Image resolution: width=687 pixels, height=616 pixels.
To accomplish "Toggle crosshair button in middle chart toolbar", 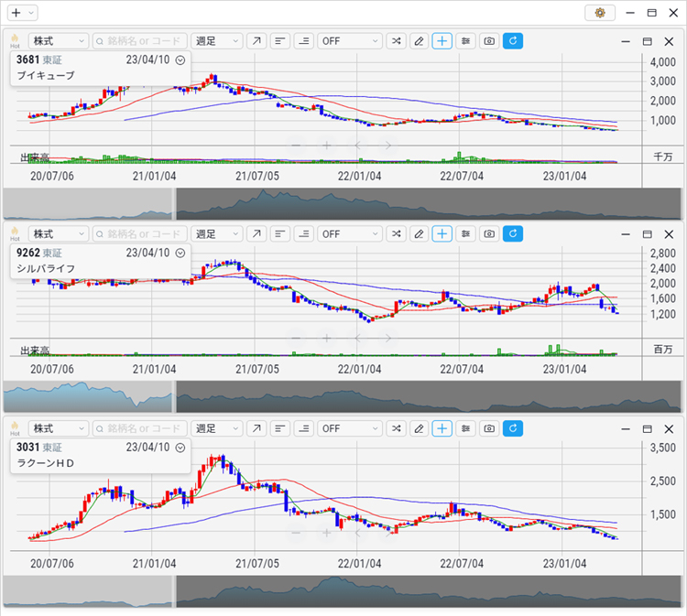I will [x=442, y=233].
